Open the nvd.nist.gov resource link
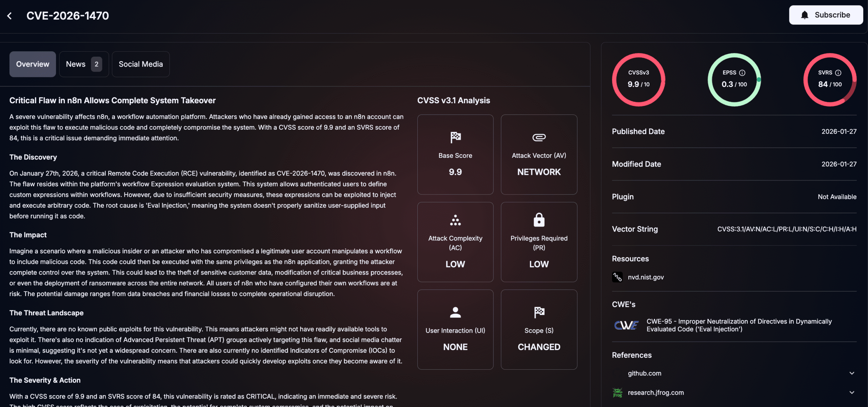868x407 pixels. (646, 277)
